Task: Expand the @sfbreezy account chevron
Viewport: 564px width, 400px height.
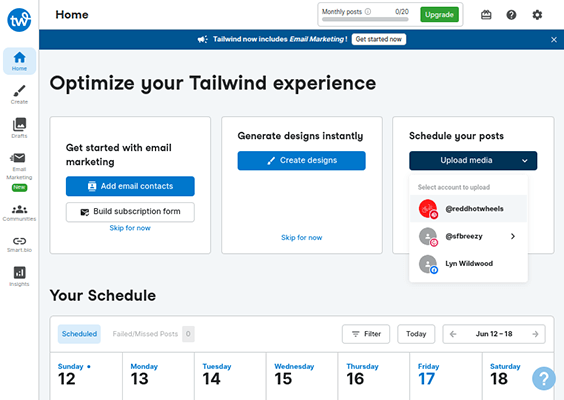Action: 513,236
